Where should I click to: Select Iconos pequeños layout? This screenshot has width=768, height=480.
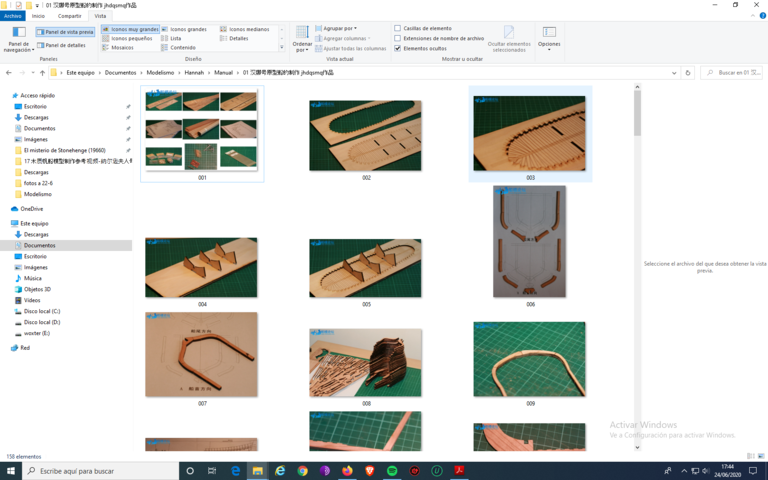click(127, 38)
